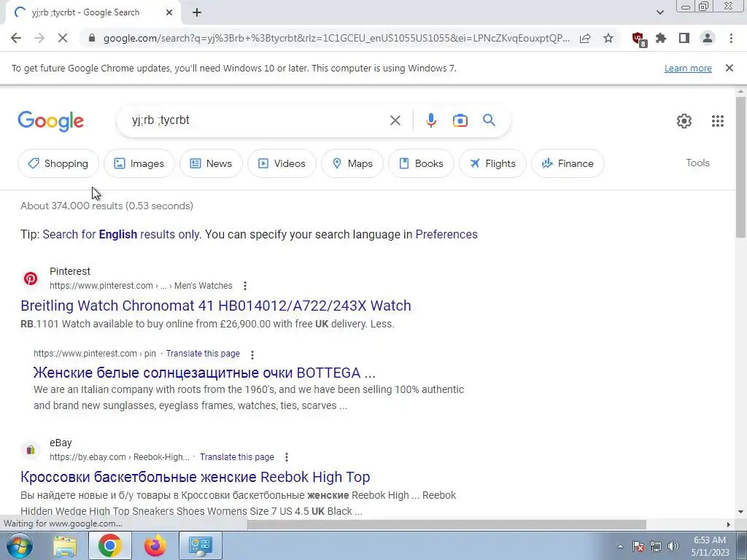Dismiss the Chrome update notification bar
The image size is (747, 560).
pos(729,68)
